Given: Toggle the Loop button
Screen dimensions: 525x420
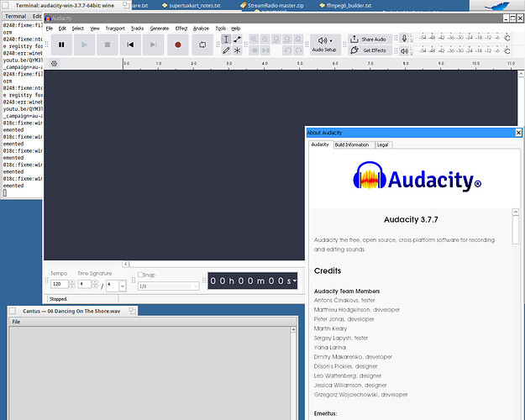Looking at the screenshot, I should click(202, 45).
